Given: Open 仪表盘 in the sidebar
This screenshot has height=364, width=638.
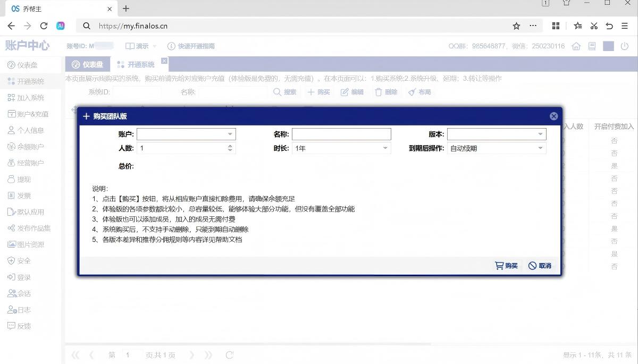Looking at the screenshot, I should [x=30, y=65].
